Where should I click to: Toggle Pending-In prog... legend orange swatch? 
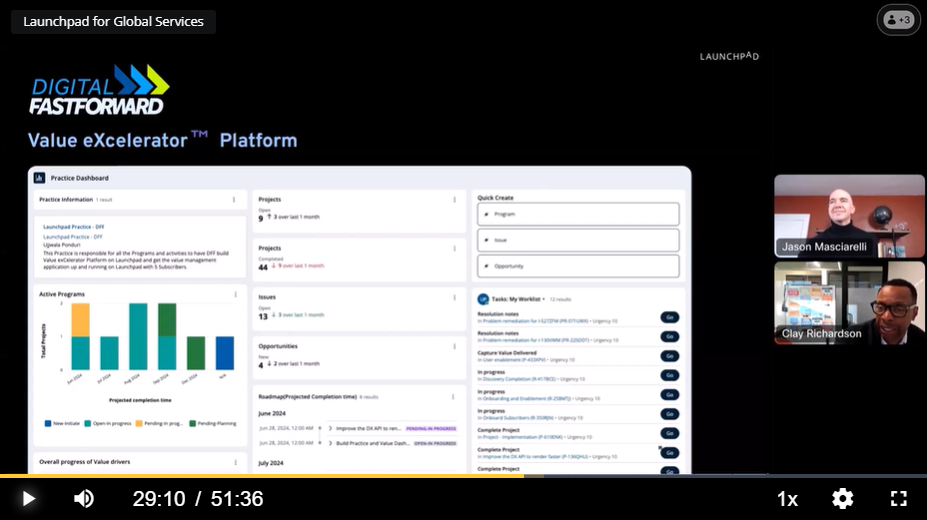(139, 423)
